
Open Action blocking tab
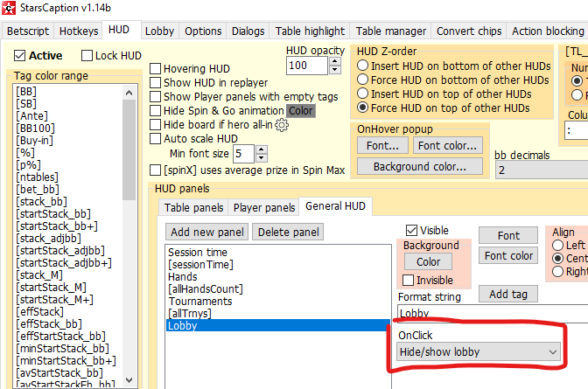(548, 31)
